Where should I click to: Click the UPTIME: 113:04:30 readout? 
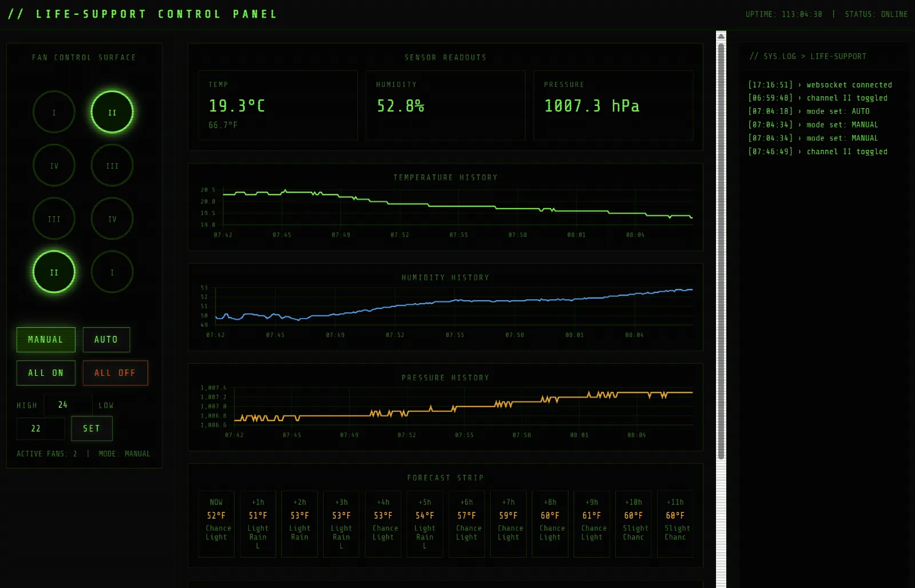[x=783, y=14]
